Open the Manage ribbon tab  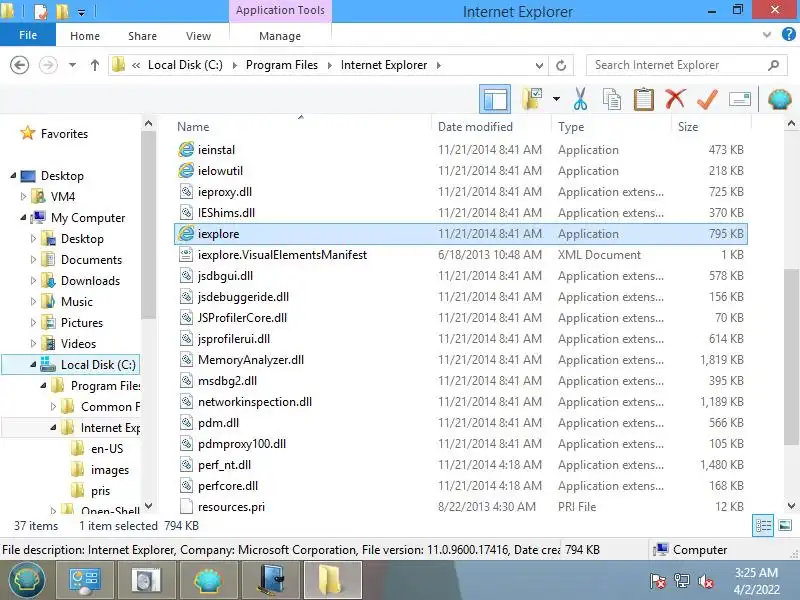click(x=280, y=36)
